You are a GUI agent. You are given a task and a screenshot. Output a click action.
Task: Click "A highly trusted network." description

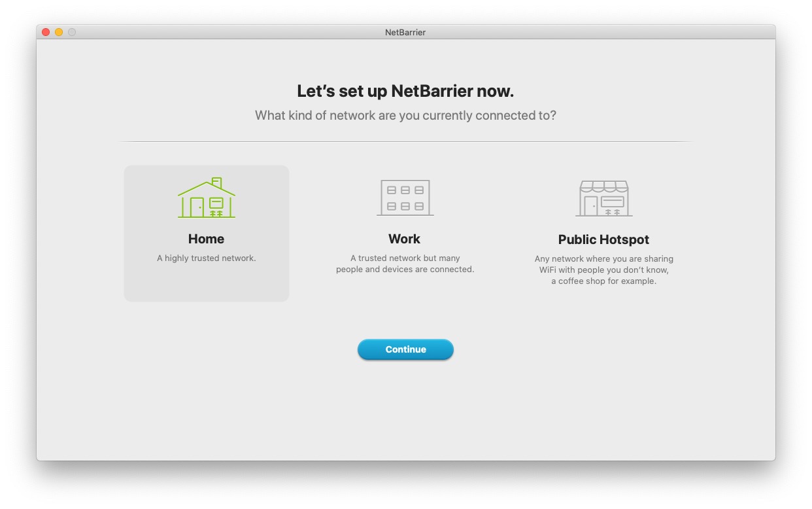[x=207, y=258]
